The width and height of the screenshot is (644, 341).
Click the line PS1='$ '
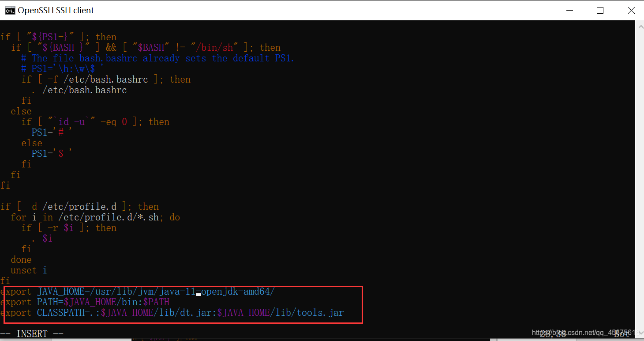pyautogui.click(x=52, y=154)
